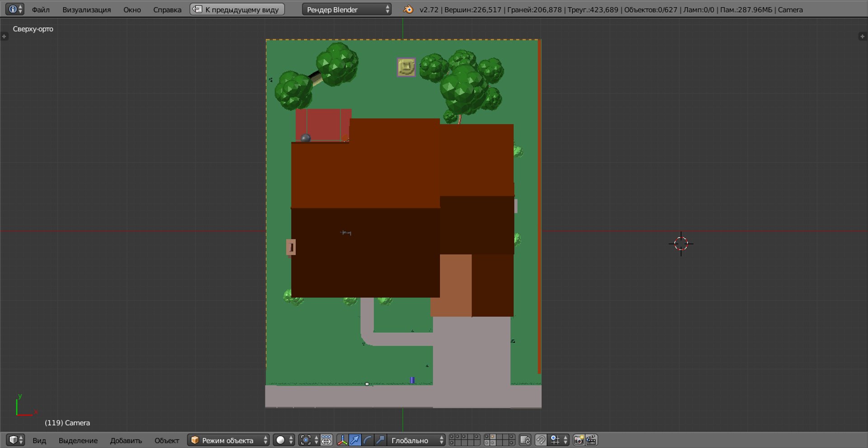868x448 pixels.
Task: Click the Blender logo icon in header
Action: [408, 9]
